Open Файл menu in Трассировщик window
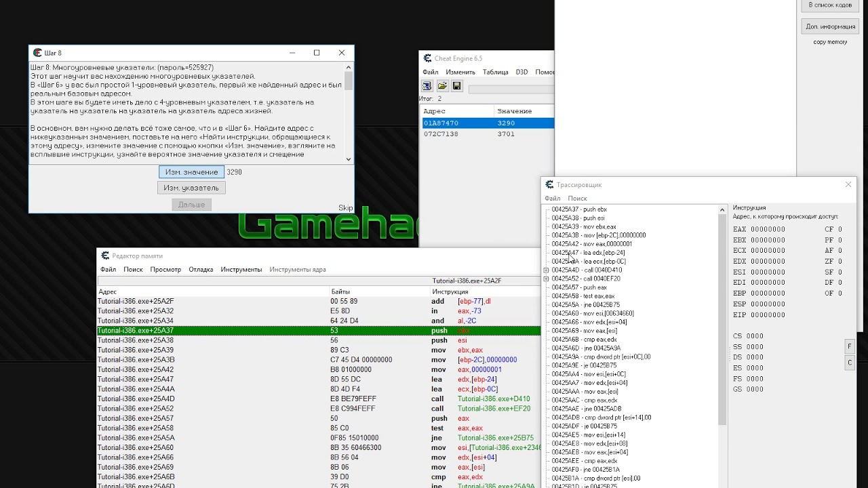Viewport: 868px width, 488px height. point(552,199)
